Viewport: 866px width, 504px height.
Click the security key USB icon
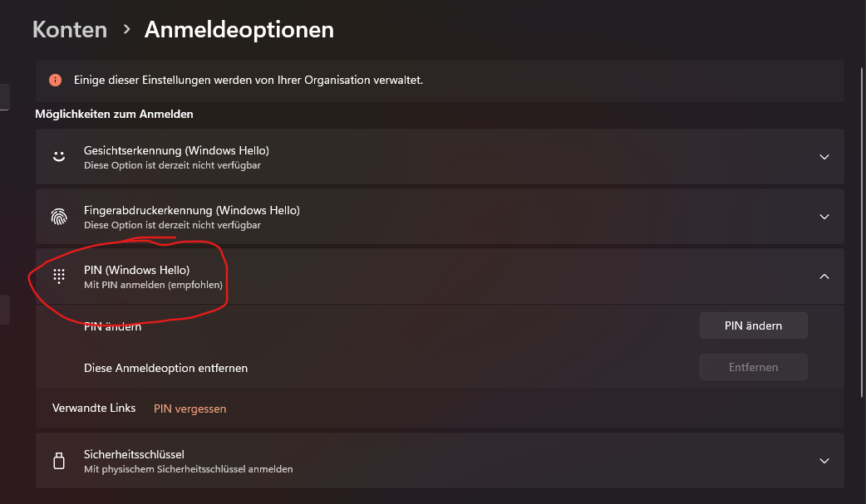(58, 461)
